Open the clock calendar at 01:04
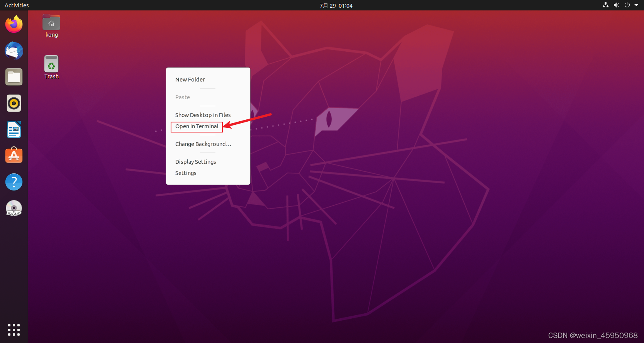 click(336, 5)
